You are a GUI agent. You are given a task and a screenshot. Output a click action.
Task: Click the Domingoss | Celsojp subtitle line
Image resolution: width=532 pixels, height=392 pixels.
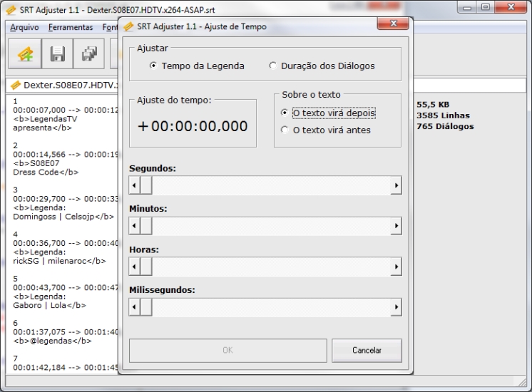point(63,217)
